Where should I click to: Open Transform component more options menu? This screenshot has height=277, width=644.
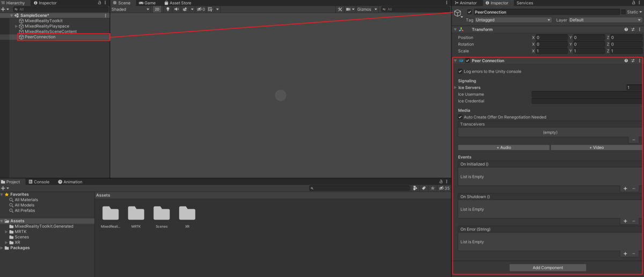(640, 29)
